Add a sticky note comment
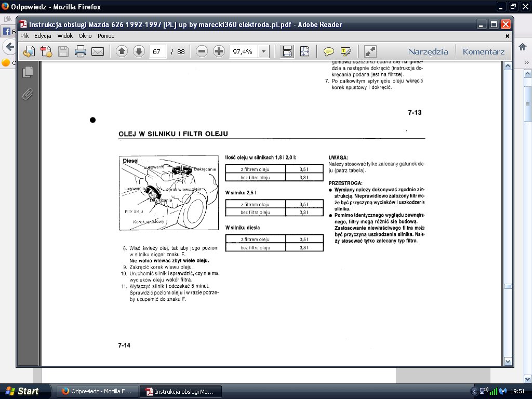532x399 pixels. pos(328,51)
